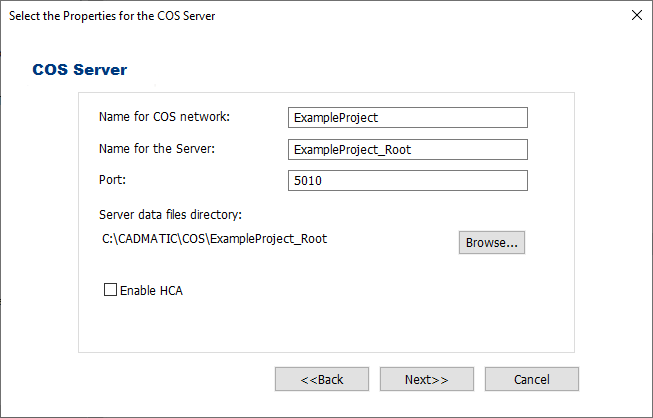This screenshot has height=418, width=653.
Task: Click 'Server data files directory:' label
Action: coord(170,214)
